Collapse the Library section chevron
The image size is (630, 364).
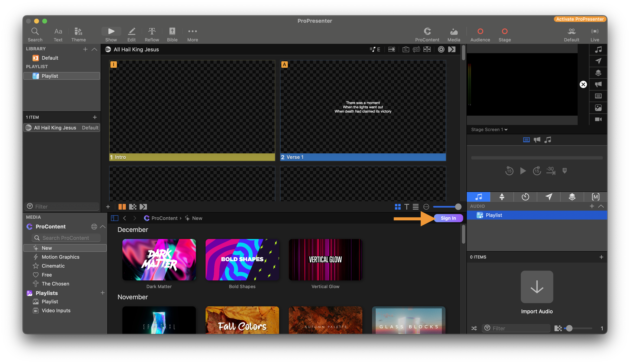pyautogui.click(x=94, y=49)
